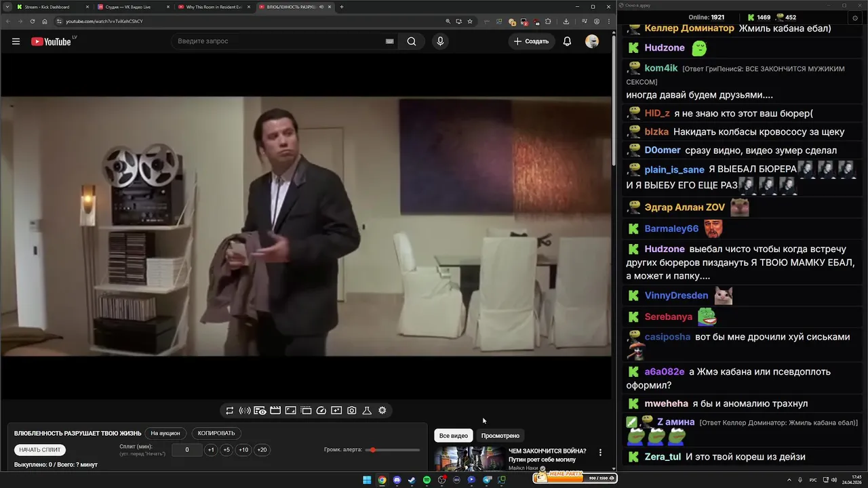
Task: Open Spotify from the taskbar
Action: (x=427, y=480)
